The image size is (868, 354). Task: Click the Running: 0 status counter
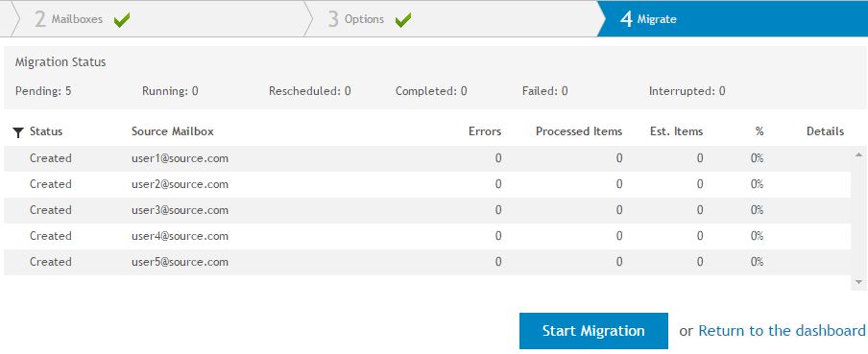click(x=170, y=91)
